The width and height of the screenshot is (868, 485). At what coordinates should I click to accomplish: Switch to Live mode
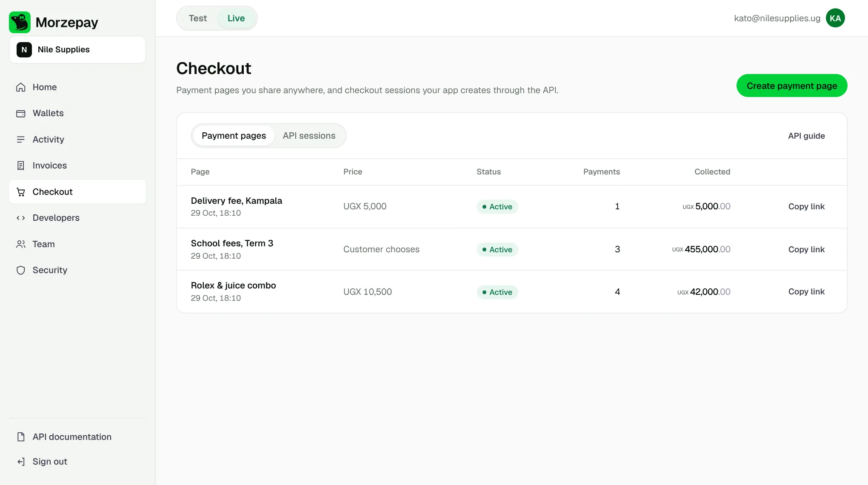click(x=236, y=18)
